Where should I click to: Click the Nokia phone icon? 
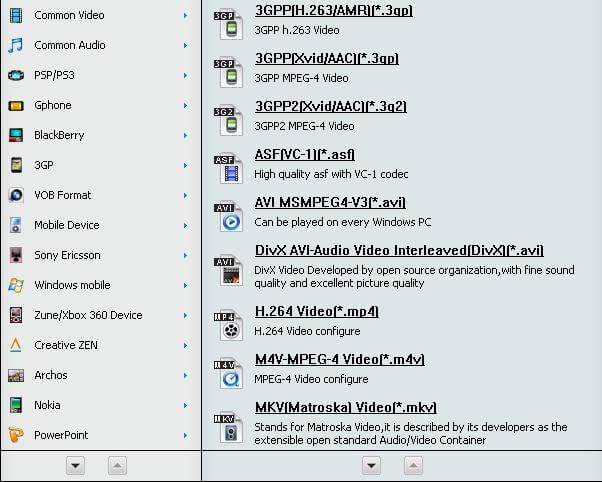point(16,405)
